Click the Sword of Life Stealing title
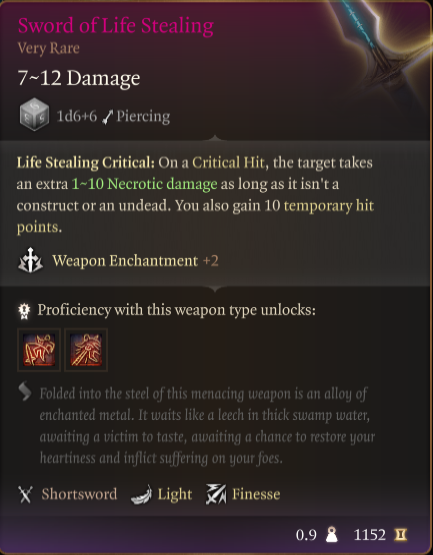This screenshot has width=433, height=555. (x=116, y=25)
